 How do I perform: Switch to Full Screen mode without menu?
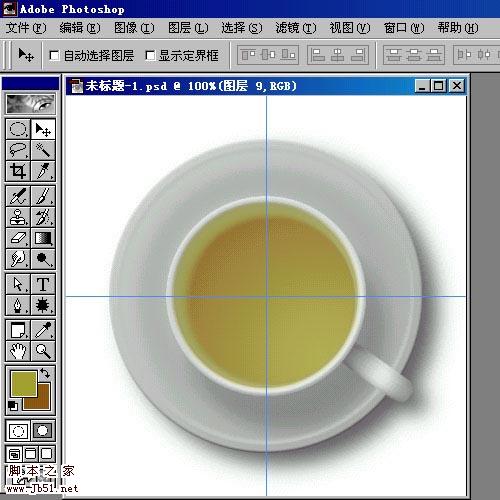coord(47,454)
